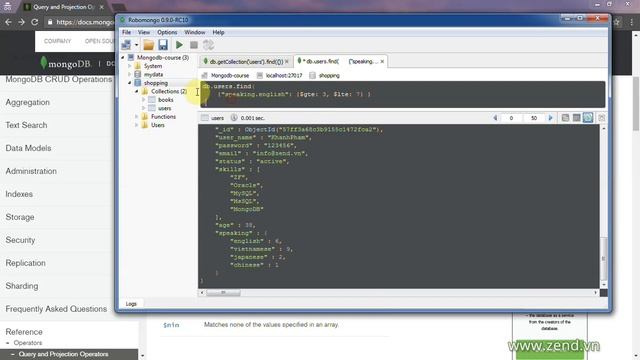Click Indexes in docs sidebar
640x360 pixels.
coord(19,194)
